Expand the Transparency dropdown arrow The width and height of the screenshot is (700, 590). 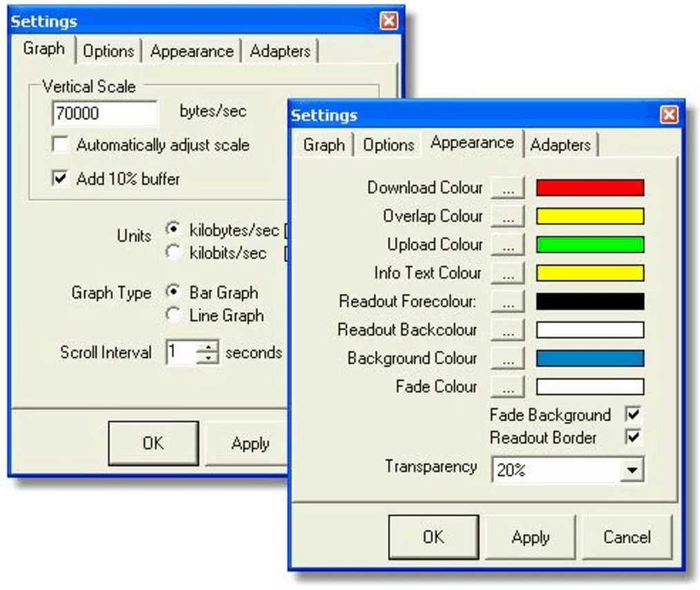[632, 469]
